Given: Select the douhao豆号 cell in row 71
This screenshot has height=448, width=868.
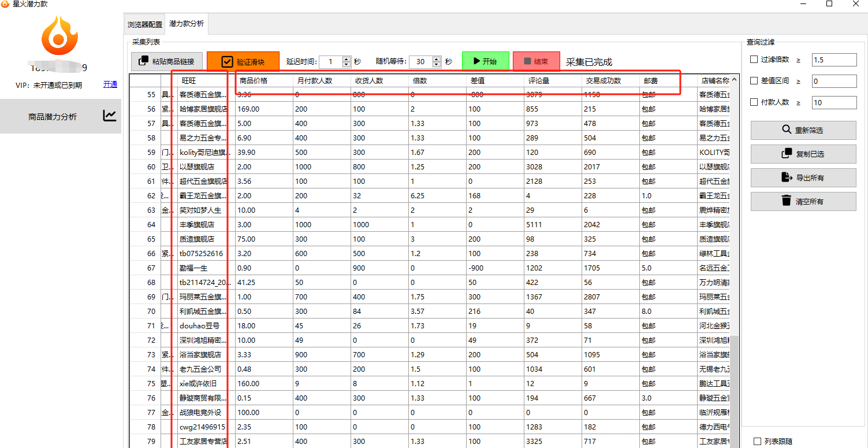Looking at the screenshot, I should (206, 325).
